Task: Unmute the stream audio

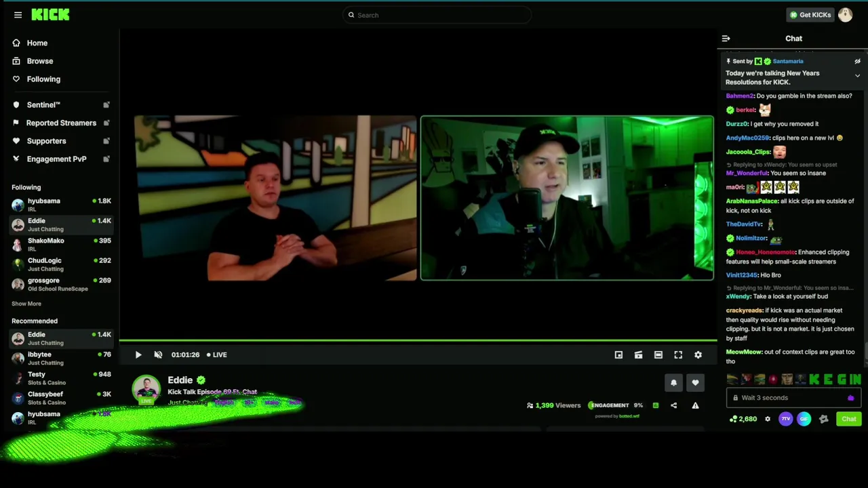Action: click(x=158, y=354)
